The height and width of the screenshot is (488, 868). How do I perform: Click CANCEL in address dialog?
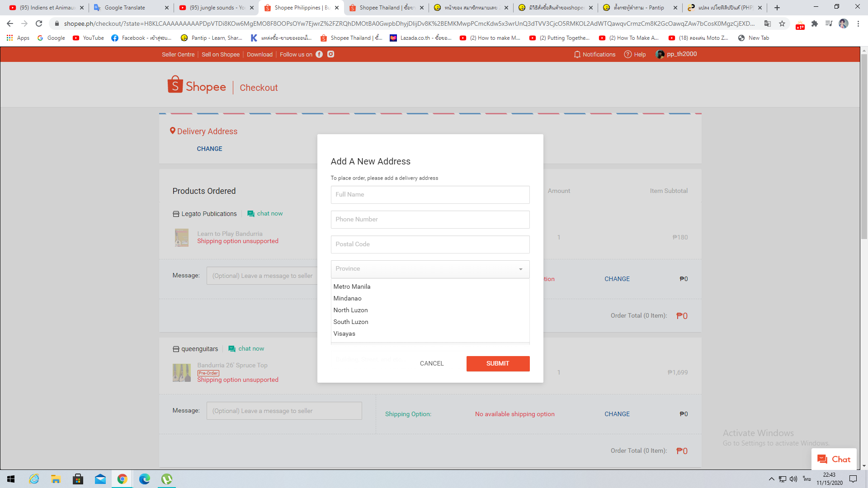point(432,363)
